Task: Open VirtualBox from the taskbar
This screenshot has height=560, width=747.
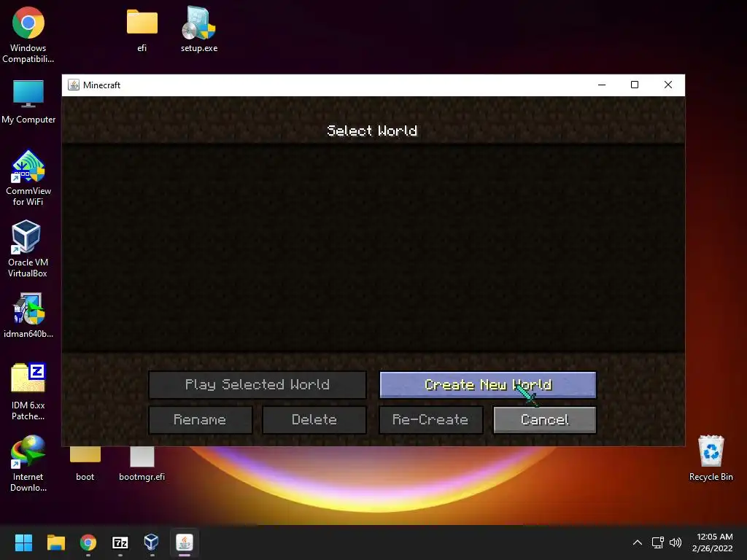Action: 152,542
